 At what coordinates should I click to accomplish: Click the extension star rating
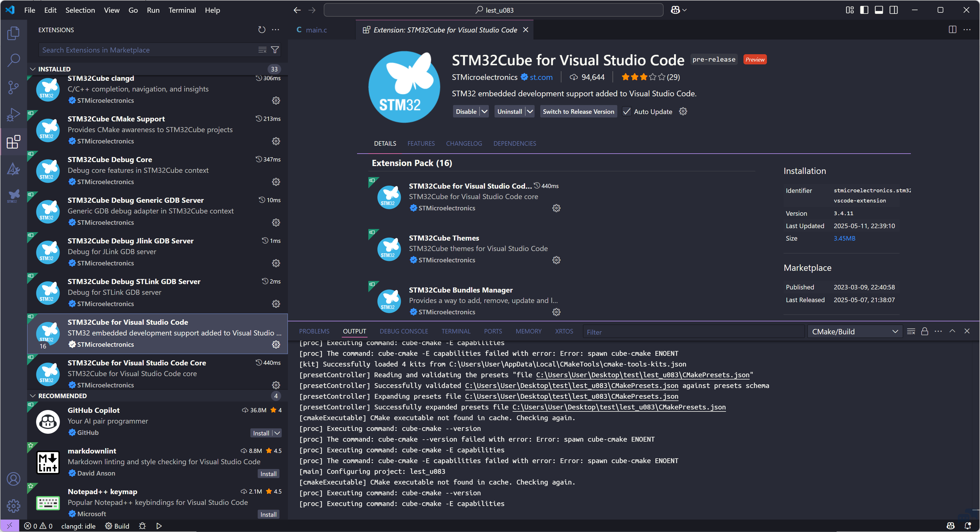tap(651, 77)
